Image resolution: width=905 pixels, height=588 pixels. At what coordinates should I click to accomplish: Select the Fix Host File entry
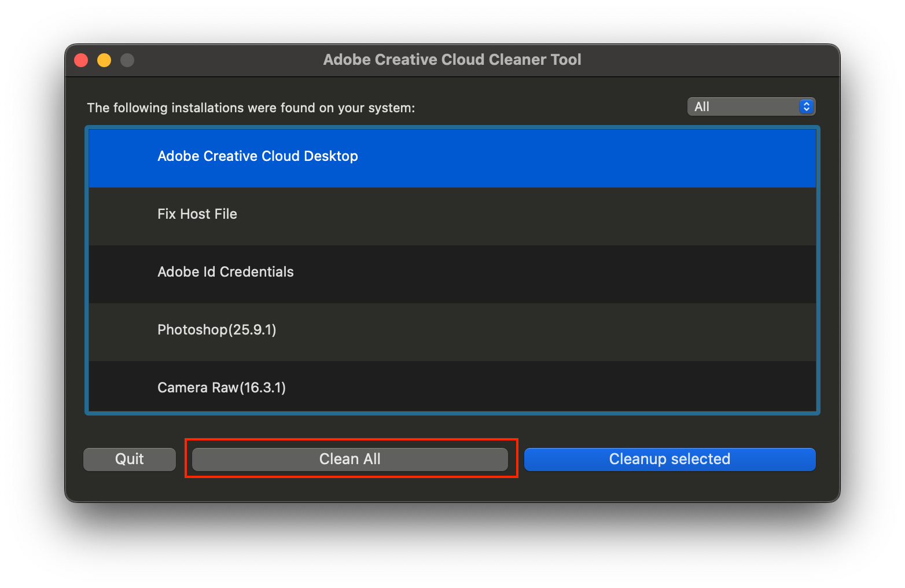tap(197, 214)
